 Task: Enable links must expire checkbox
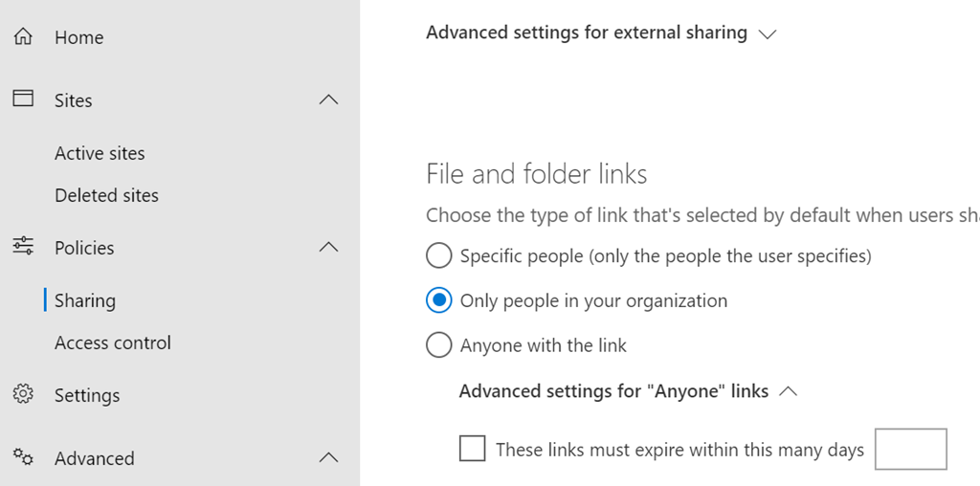(472, 449)
